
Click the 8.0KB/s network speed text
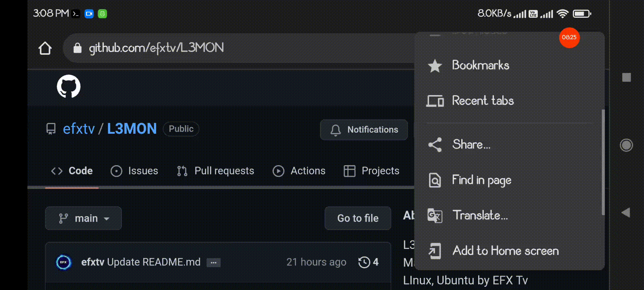[x=494, y=13]
